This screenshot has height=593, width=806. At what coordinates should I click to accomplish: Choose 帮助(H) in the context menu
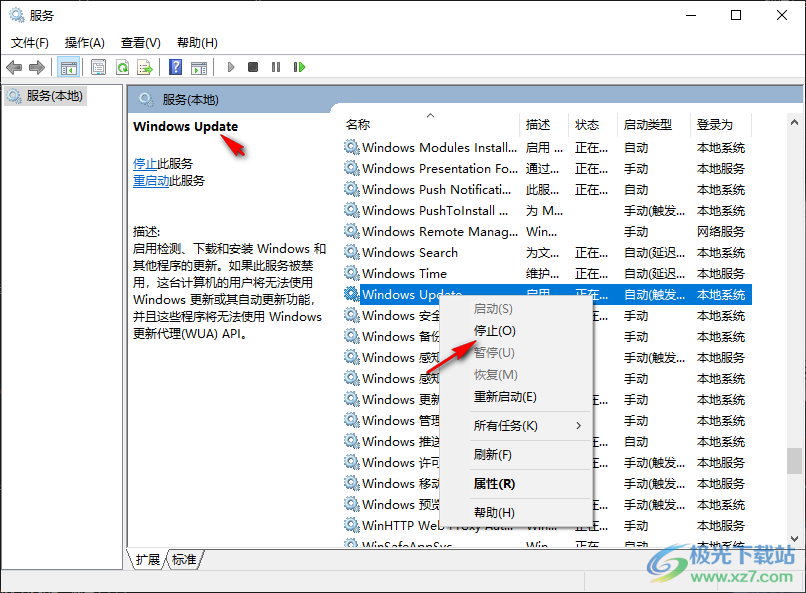click(516, 513)
